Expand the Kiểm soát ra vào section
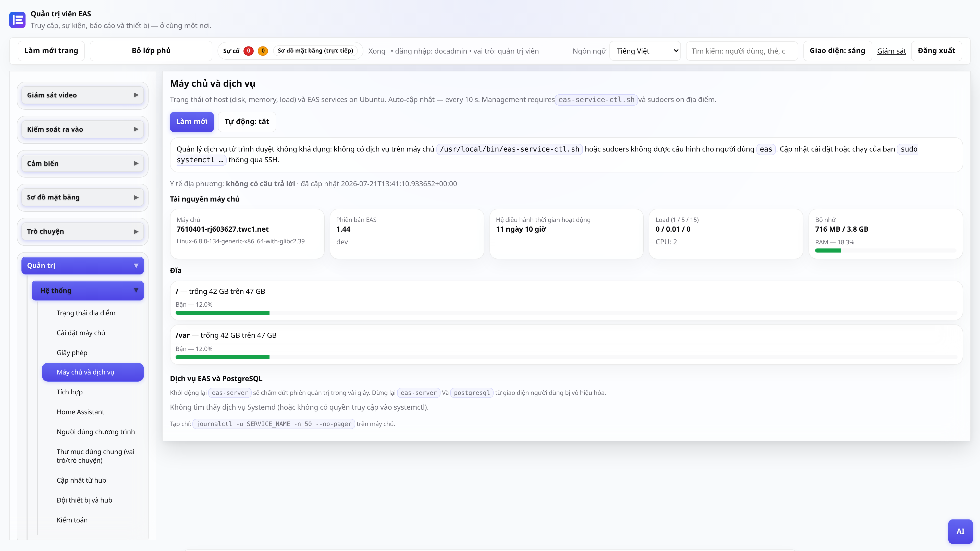This screenshot has height=551, width=980. [82, 129]
